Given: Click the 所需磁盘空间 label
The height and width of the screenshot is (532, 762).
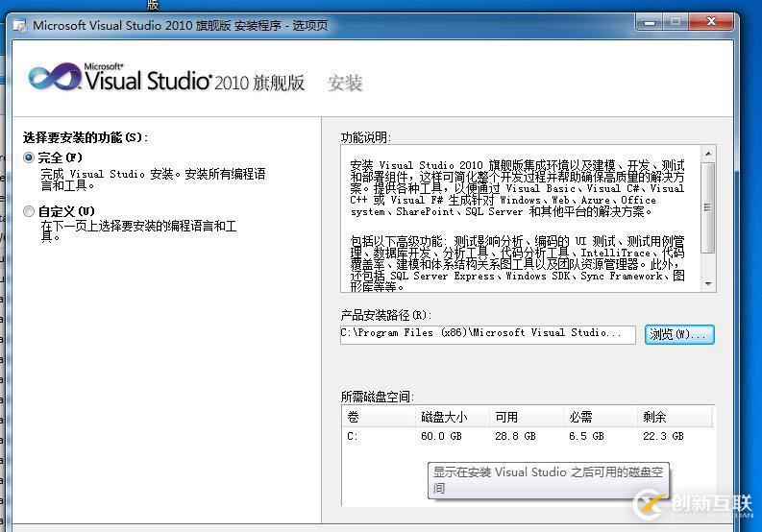Looking at the screenshot, I should 377,397.
